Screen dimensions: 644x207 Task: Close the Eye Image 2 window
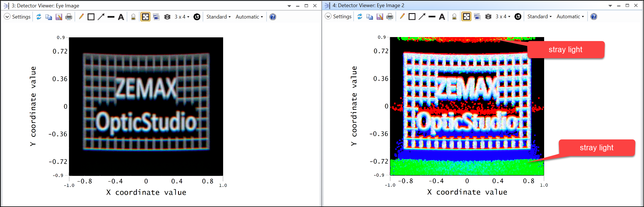636,5
